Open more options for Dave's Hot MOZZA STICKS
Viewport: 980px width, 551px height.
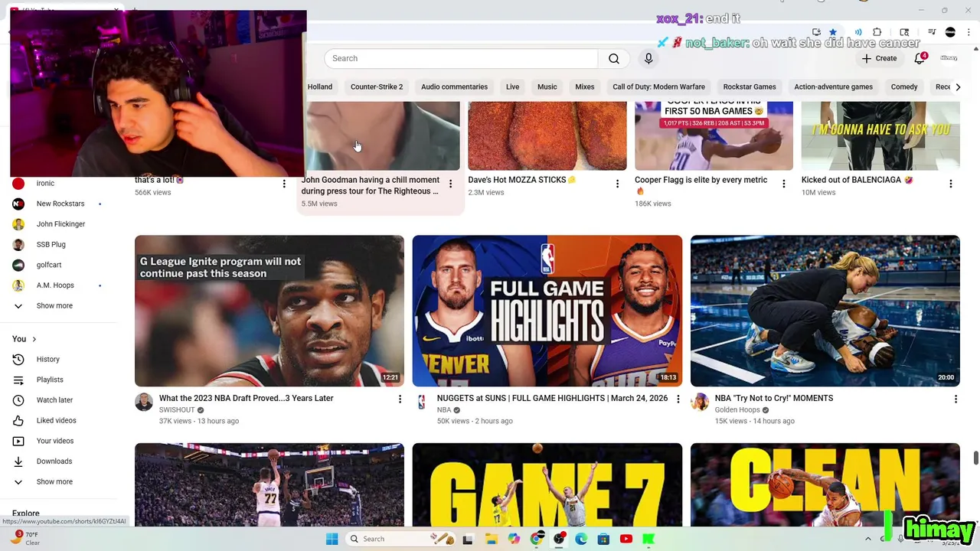[617, 184]
